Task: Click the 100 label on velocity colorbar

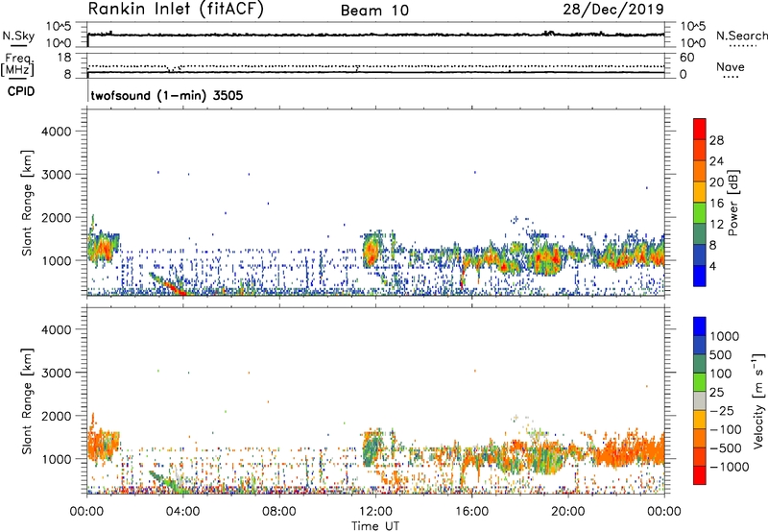Action: (x=720, y=374)
